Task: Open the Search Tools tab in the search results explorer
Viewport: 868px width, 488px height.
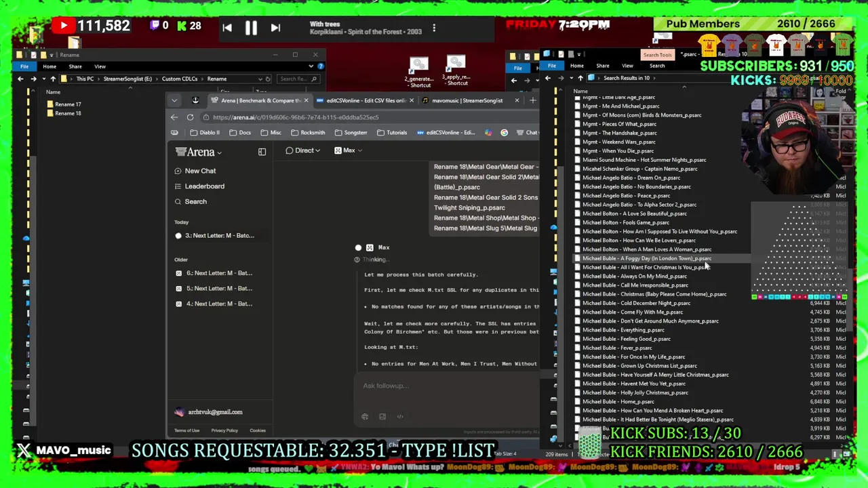Action: point(658,55)
